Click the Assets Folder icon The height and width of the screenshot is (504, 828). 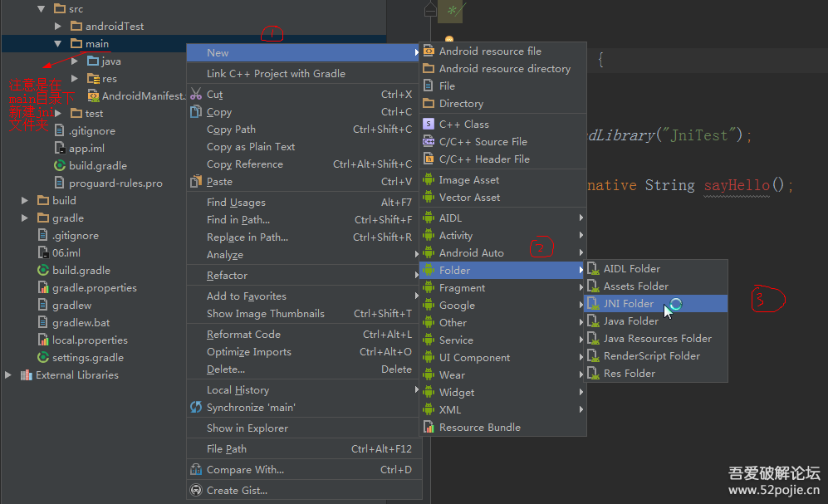click(593, 286)
